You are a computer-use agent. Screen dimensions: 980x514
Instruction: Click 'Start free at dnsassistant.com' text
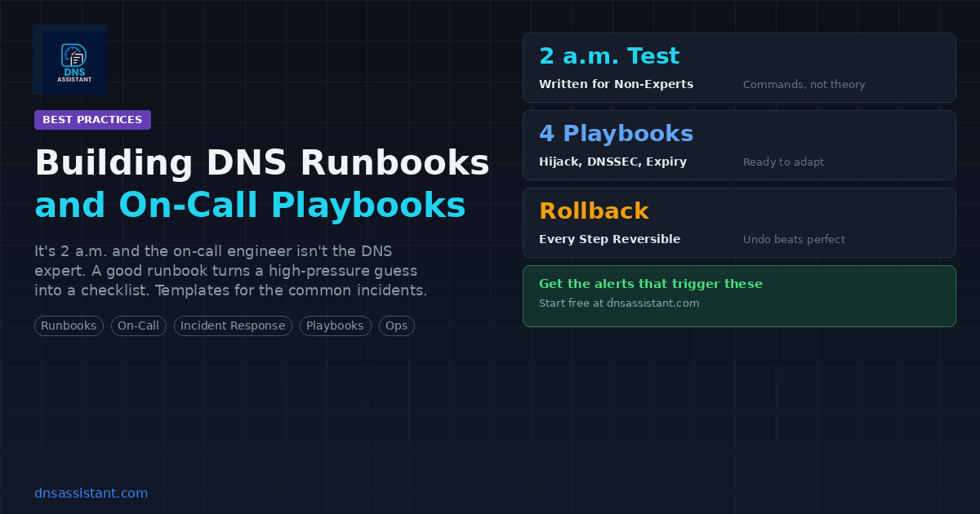click(619, 303)
